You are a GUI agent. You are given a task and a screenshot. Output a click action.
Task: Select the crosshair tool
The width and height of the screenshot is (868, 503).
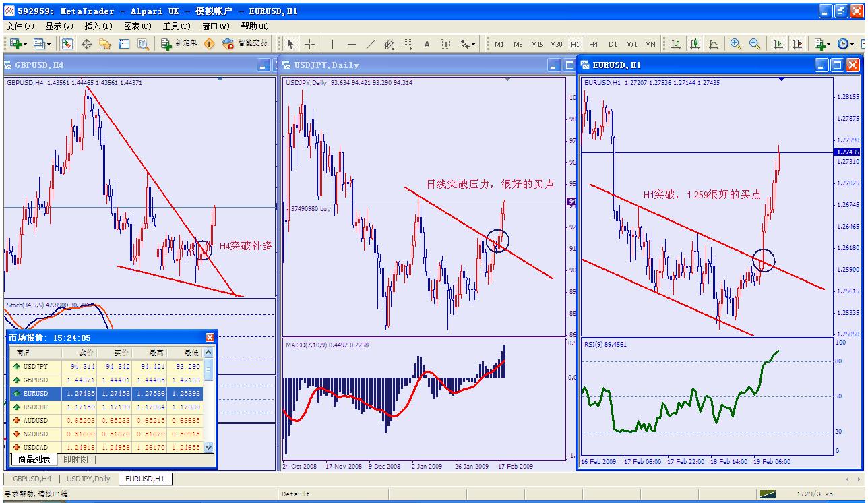(310, 44)
